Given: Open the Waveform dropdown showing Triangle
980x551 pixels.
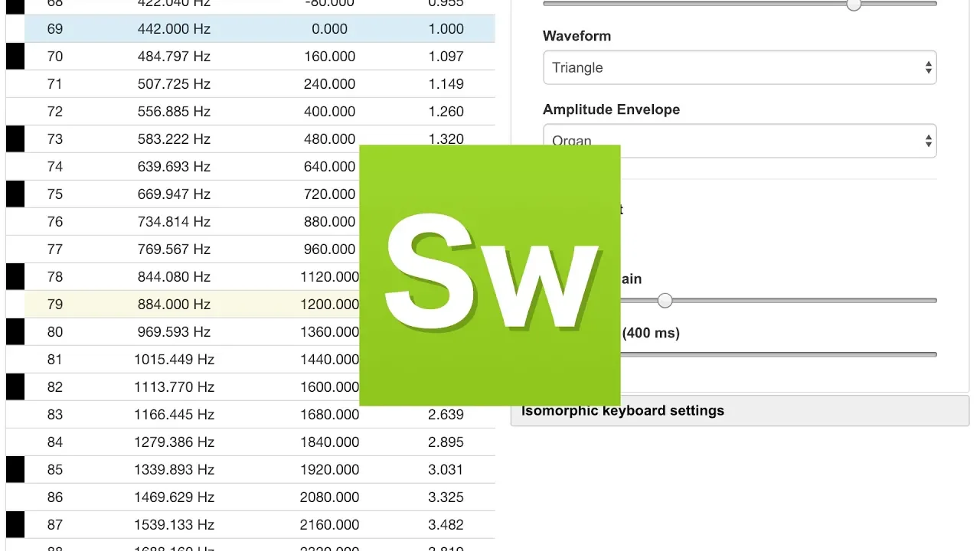Looking at the screenshot, I should pos(740,67).
